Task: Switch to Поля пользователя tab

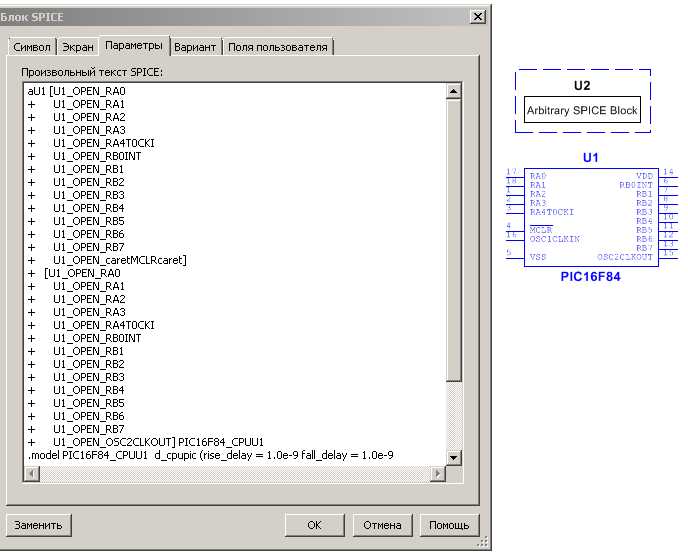Action: pyautogui.click(x=278, y=47)
